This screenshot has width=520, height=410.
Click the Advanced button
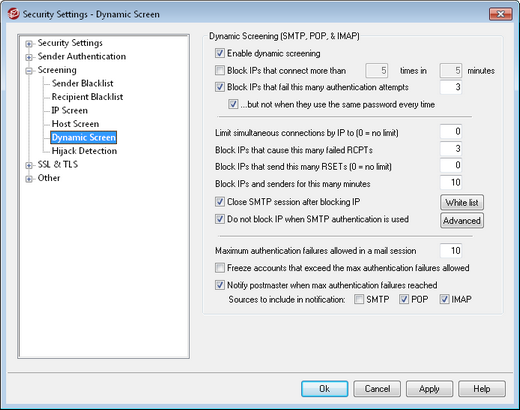click(x=462, y=221)
